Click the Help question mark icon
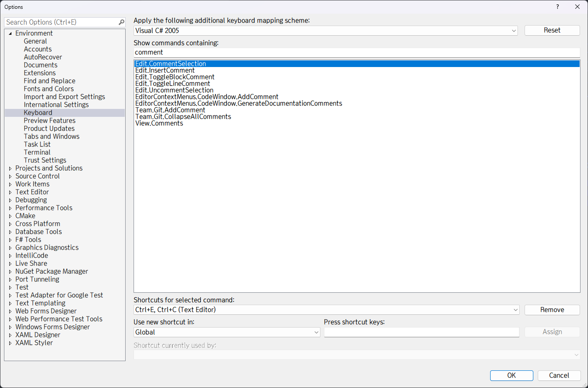This screenshot has width=588, height=388. (x=557, y=7)
